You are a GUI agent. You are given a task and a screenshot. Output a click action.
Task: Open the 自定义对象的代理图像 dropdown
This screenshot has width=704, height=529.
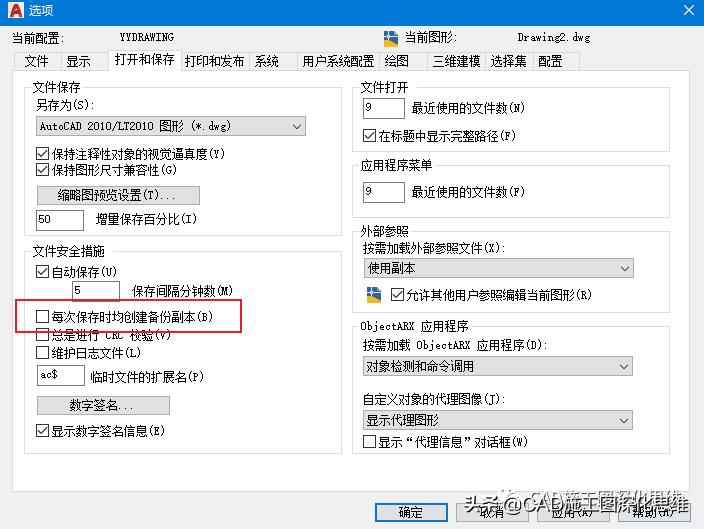498,420
